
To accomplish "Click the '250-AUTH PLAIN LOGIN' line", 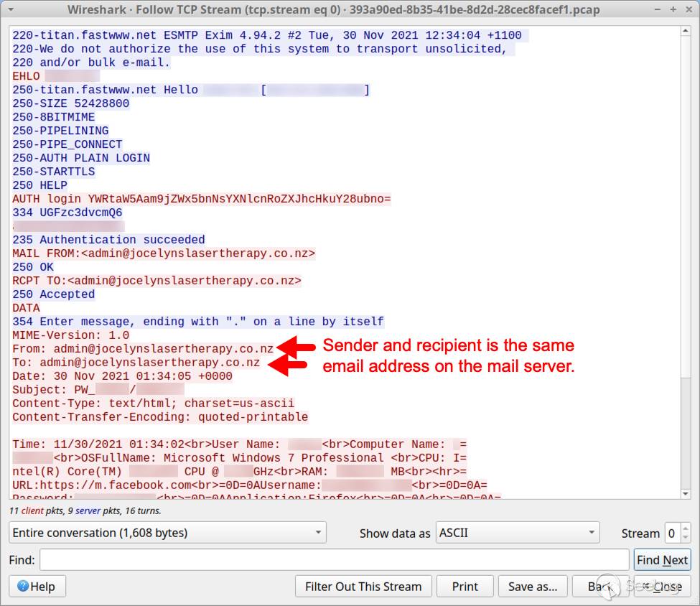I will (x=81, y=158).
